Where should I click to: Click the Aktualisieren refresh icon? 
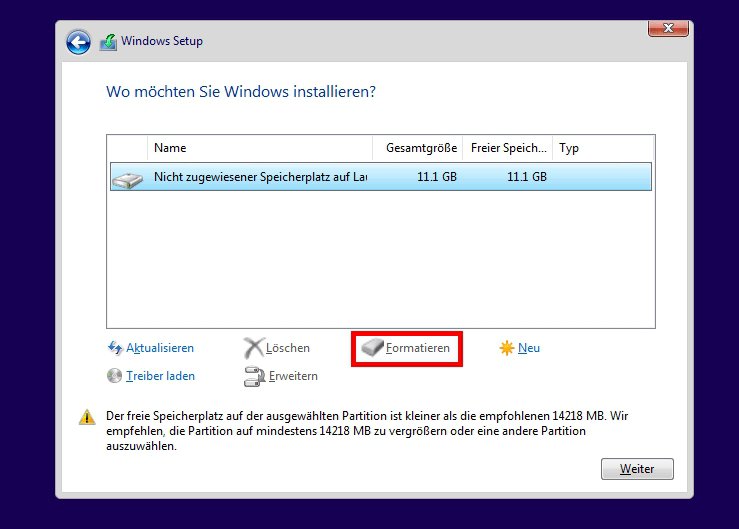tap(115, 348)
